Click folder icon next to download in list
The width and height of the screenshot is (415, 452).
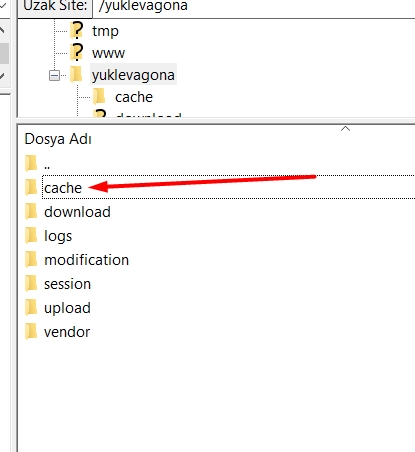tap(31, 211)
